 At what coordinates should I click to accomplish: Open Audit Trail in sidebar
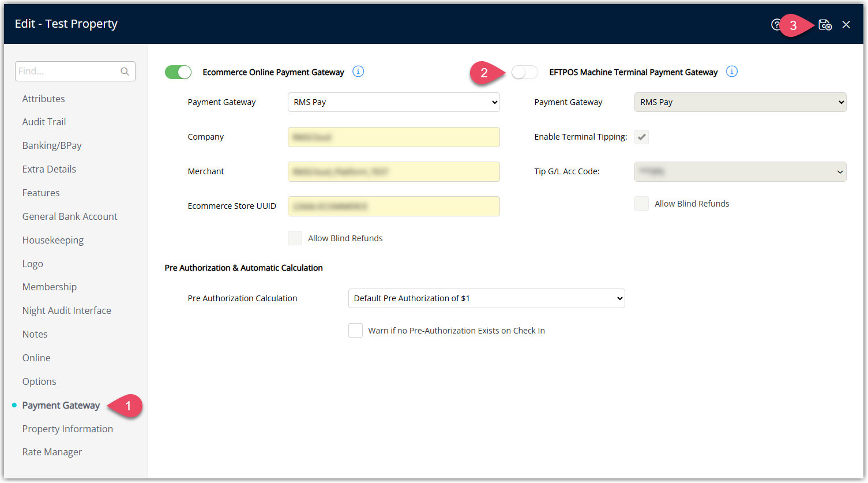44,122
